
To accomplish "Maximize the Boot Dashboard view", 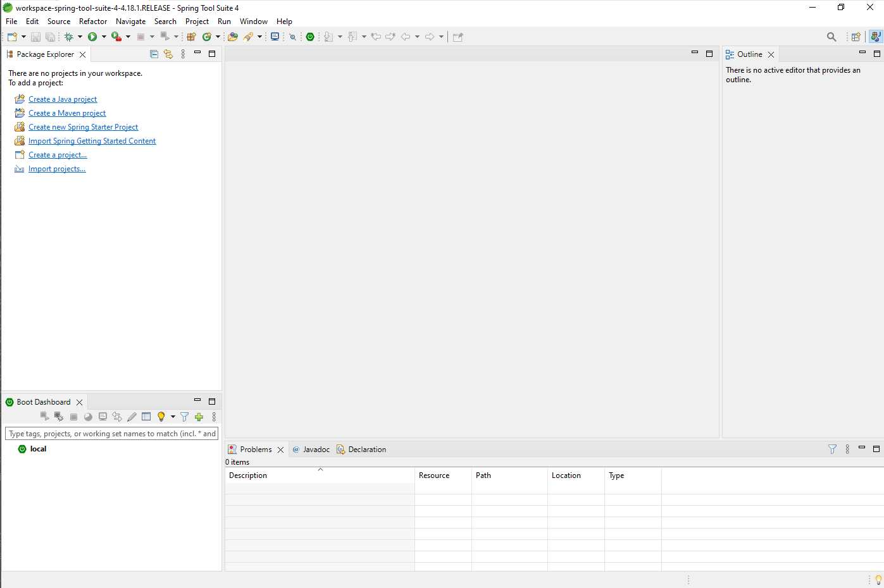I will 212,401.
